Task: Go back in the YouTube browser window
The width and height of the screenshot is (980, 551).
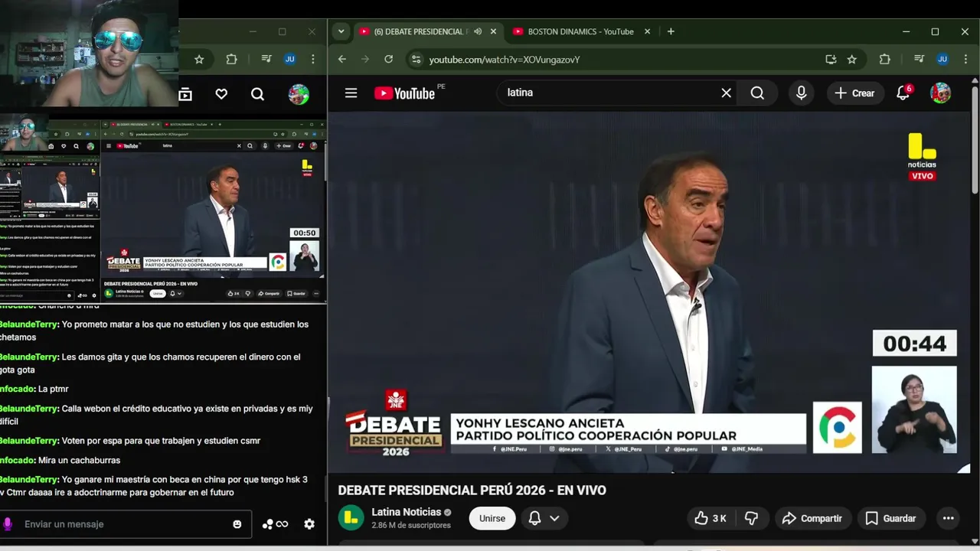Action: 341,59
